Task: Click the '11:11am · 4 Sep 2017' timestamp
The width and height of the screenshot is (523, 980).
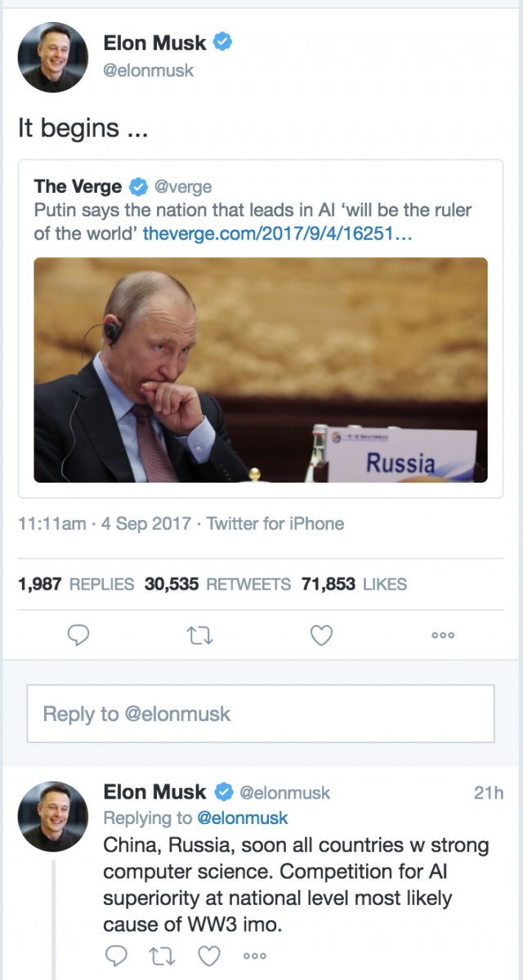Action: point(105,523)
